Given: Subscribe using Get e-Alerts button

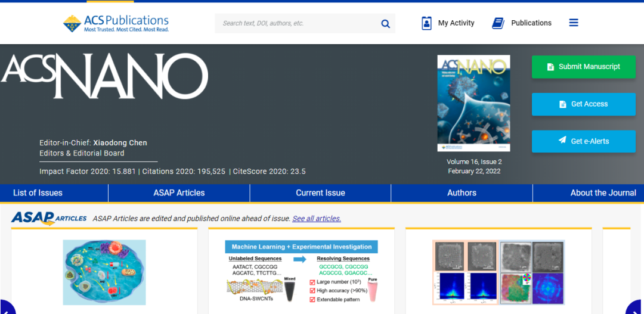Looking at the screenshot, I should [583, 141].
